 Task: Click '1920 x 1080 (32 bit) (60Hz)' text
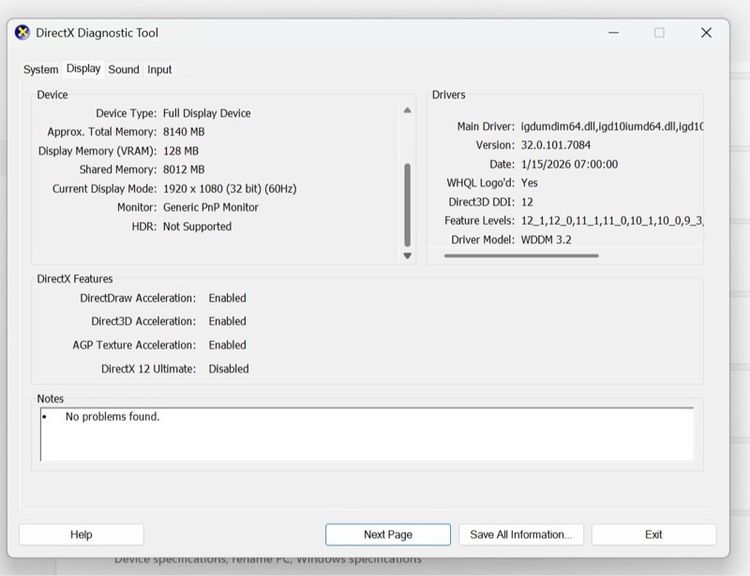point(230,189)
